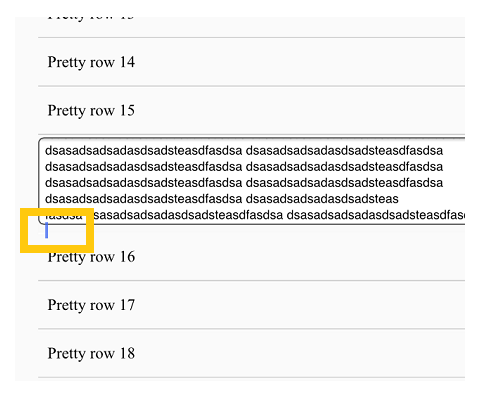Choose the Pretty row 16 item
Screen dimensions: 480x400
251,257
